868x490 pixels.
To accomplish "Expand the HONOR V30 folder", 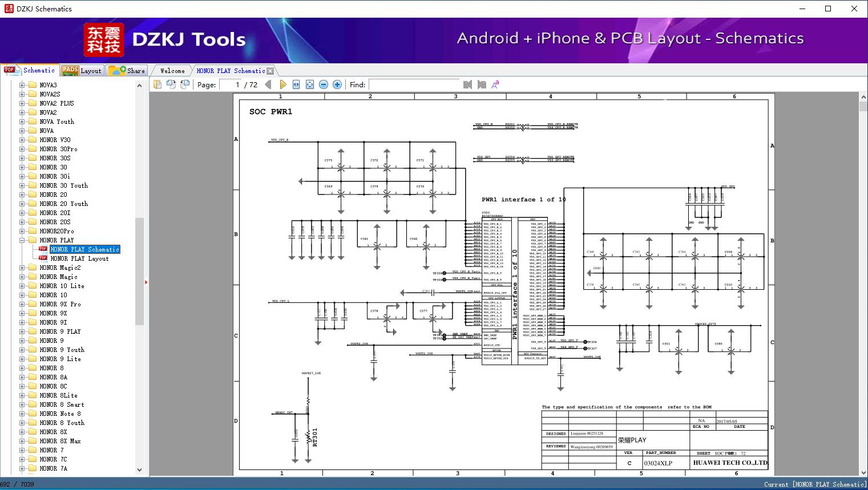I will click(x=22, y=140).
